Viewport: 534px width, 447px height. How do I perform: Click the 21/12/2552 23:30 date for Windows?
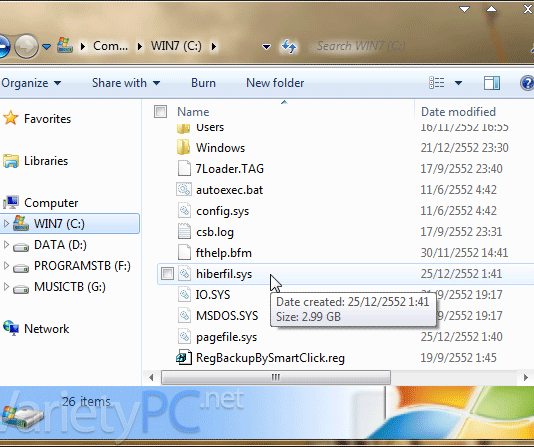[x=465, y=148]
